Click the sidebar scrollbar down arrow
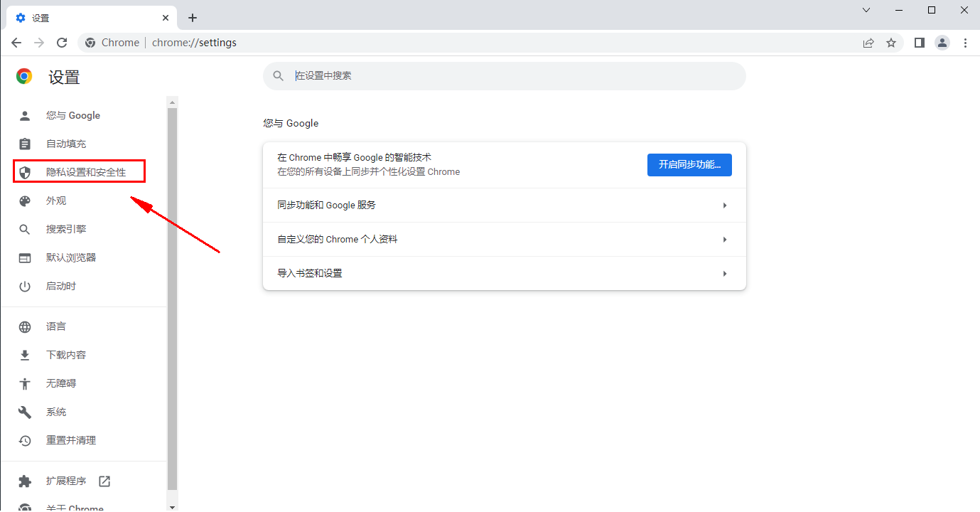Viewport: 980px width, 512px height. (172, 506)
